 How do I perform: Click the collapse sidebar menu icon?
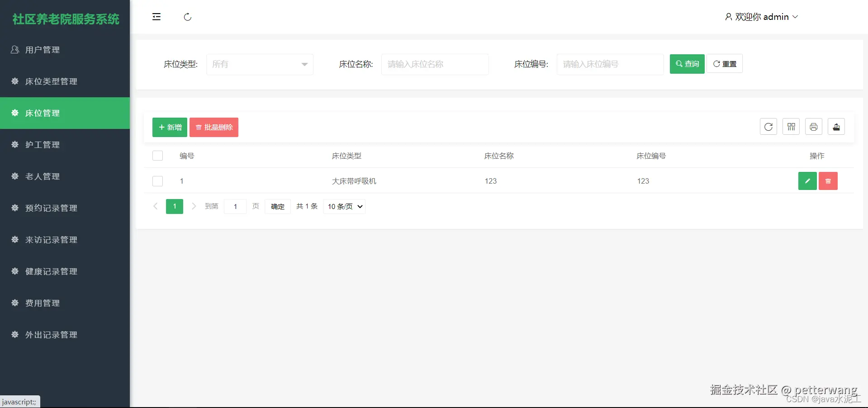(156, 17)
